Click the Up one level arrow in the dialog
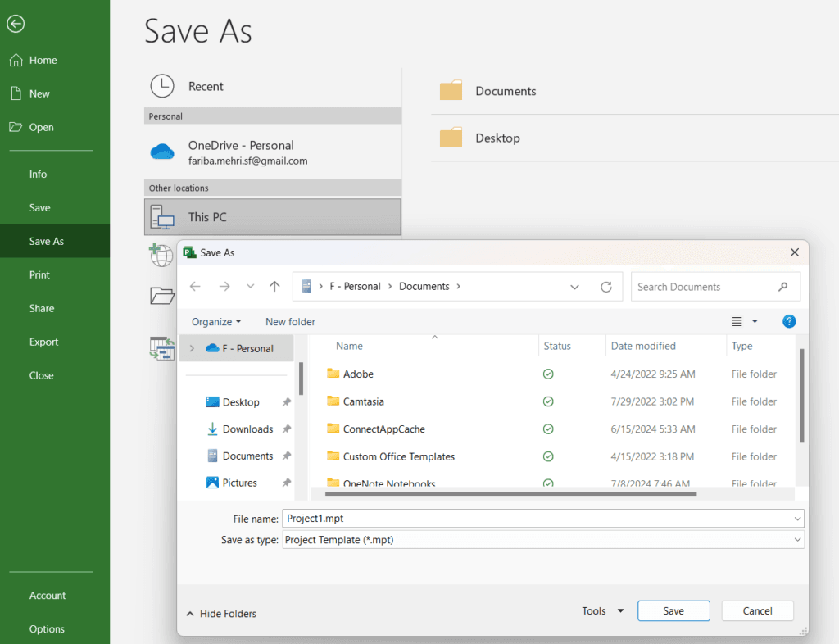 tap(274, 286)
